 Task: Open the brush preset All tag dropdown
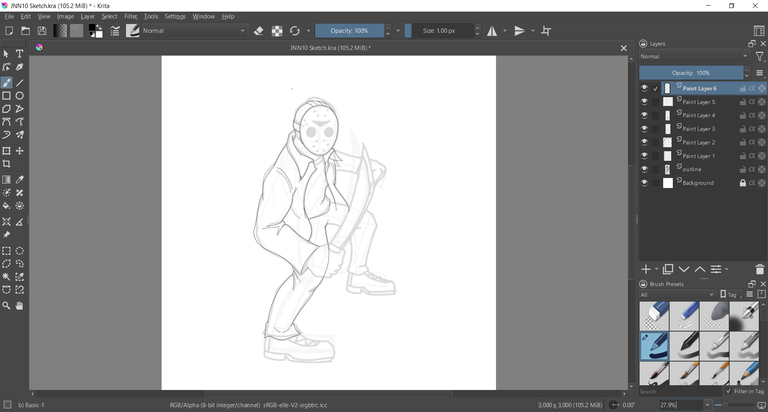pyautogui.click(x=677, y=294)
